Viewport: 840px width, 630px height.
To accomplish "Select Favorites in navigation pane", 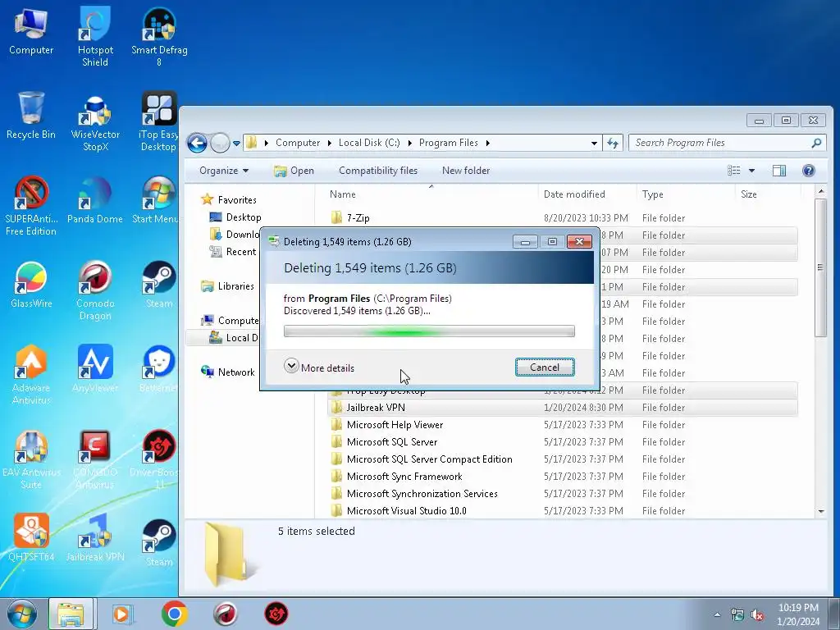I will (237, 200).
